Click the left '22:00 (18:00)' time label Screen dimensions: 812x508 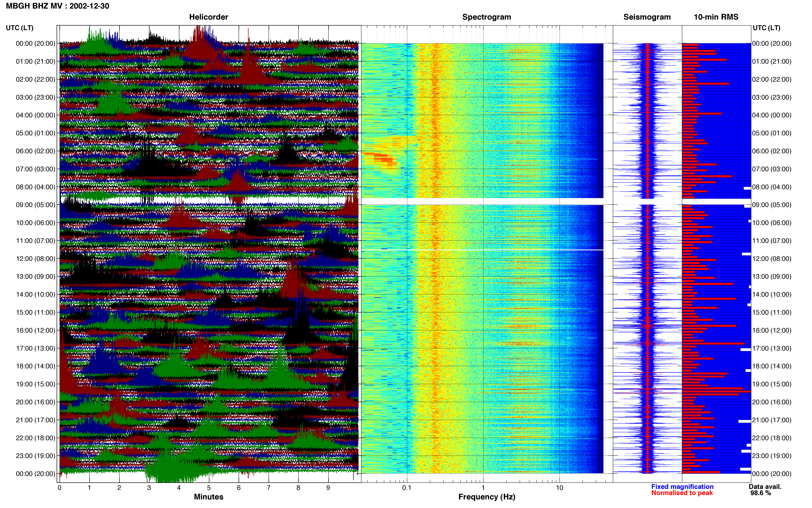coord(36,438)
